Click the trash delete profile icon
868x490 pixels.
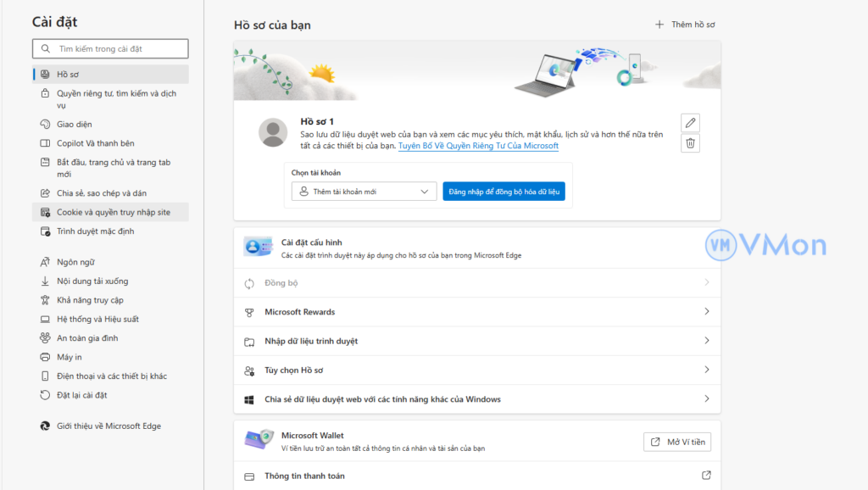tap(690, 143)
